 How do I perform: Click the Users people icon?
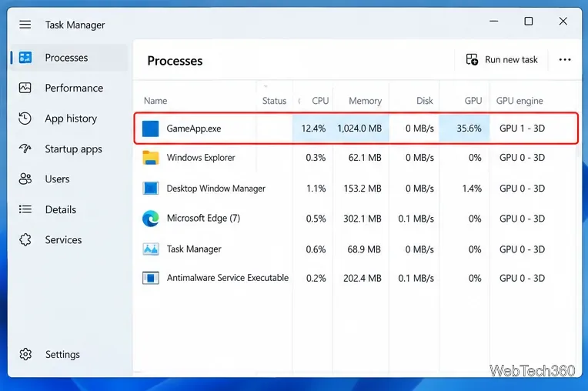pos(25,179)
